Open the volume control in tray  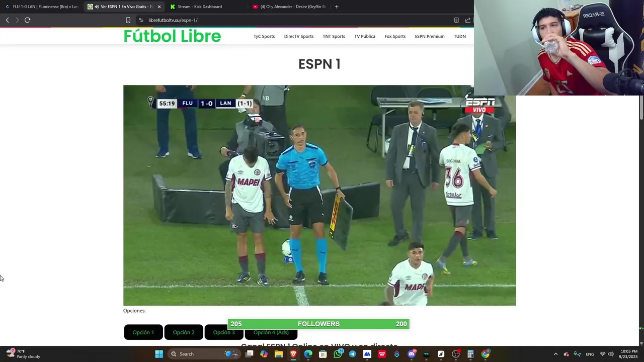[611, 354]
